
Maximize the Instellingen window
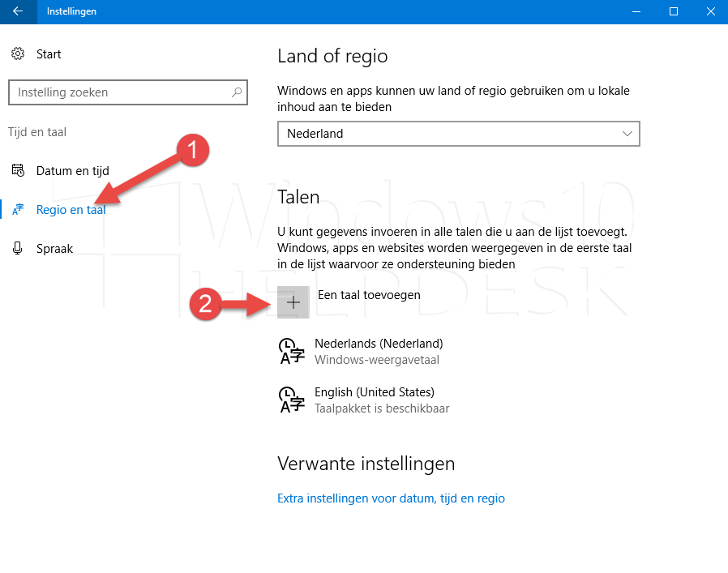coord(674,11)
